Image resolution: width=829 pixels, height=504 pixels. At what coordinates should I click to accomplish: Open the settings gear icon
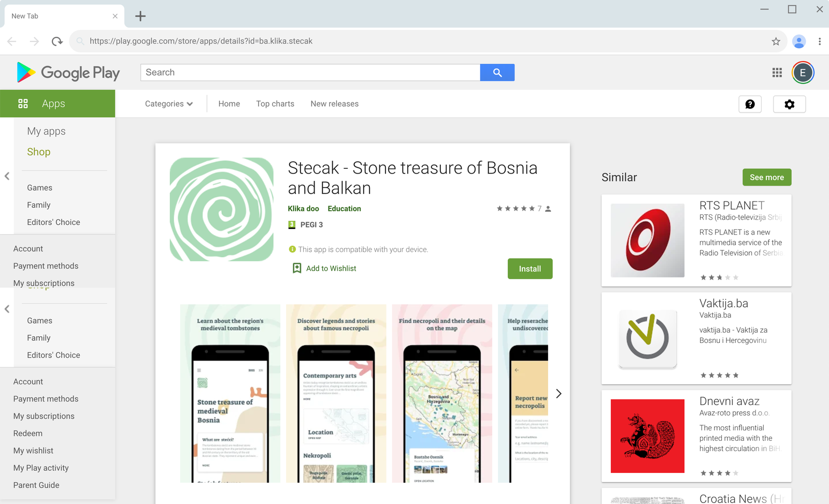[789, 104]
